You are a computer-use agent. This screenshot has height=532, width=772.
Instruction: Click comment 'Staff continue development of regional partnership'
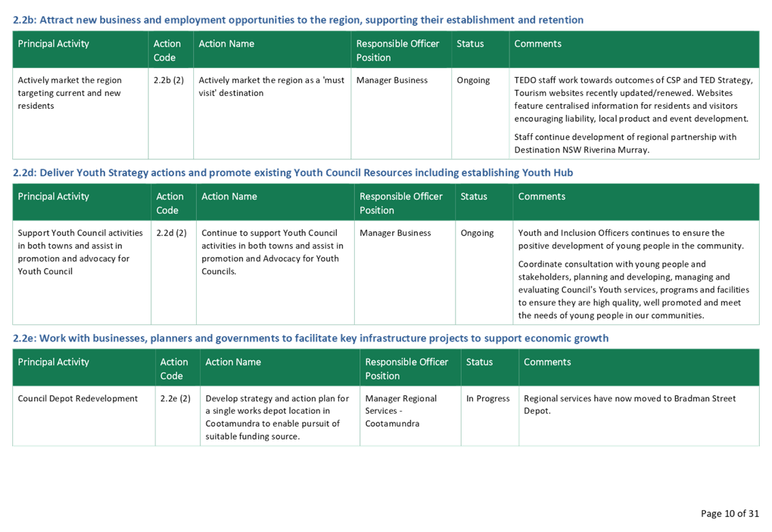[625, 144]
